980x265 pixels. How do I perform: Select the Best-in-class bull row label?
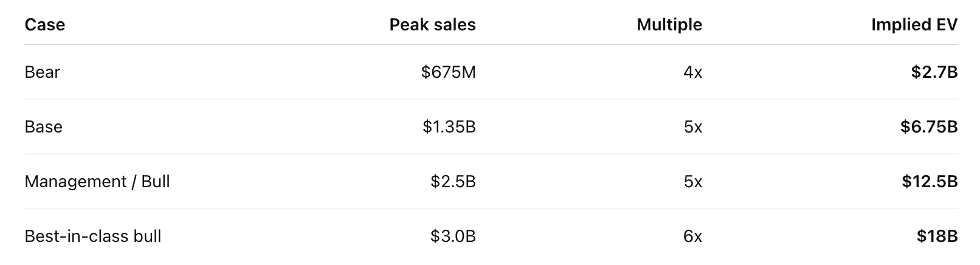(x=93, y=236)
